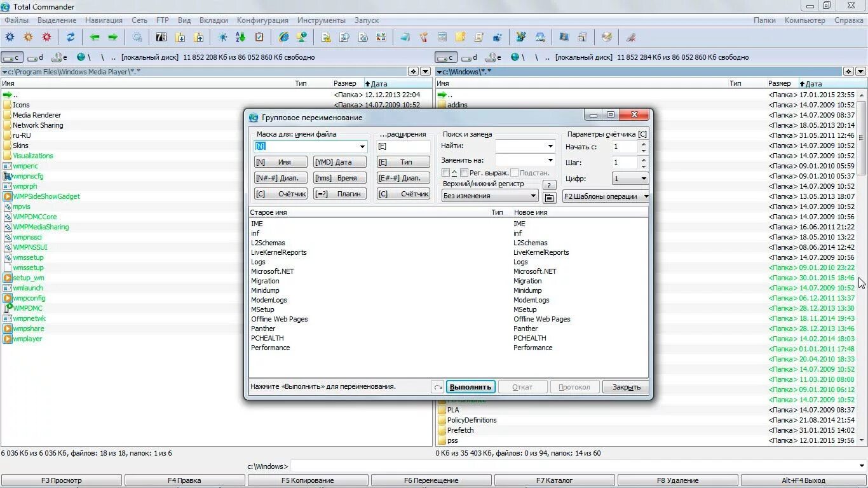Click the Шаг spinner arrows

(644, 162)
